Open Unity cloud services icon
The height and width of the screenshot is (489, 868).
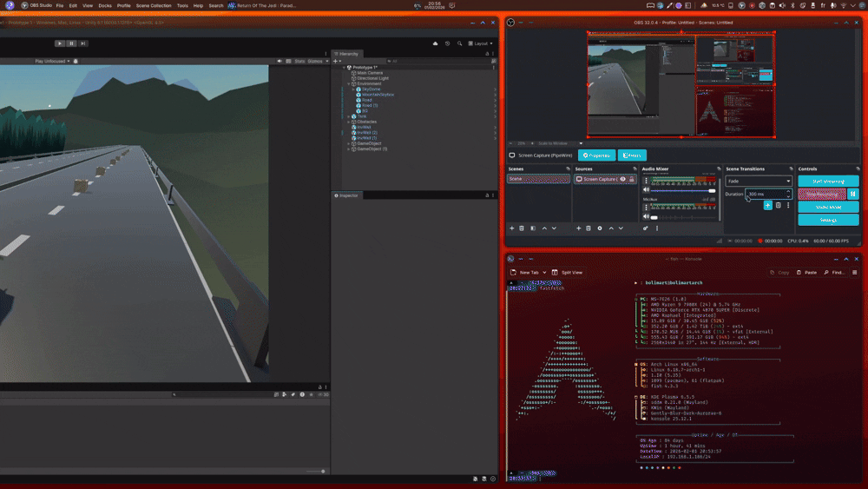435,43
